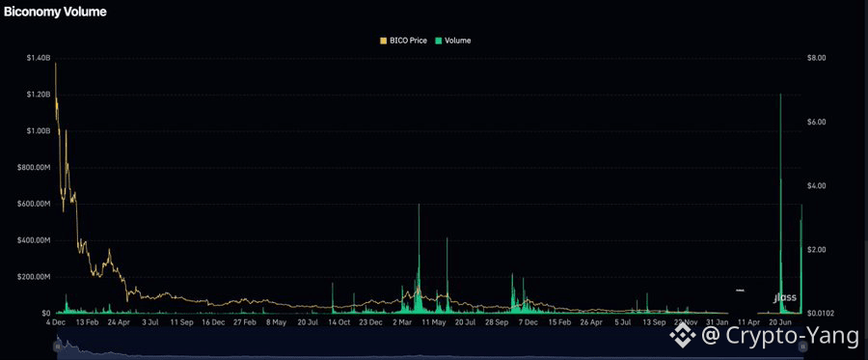This screenshot has width=868, height=360.
Task: Click the $6.00 right axis label
Action: click(817, 122)
